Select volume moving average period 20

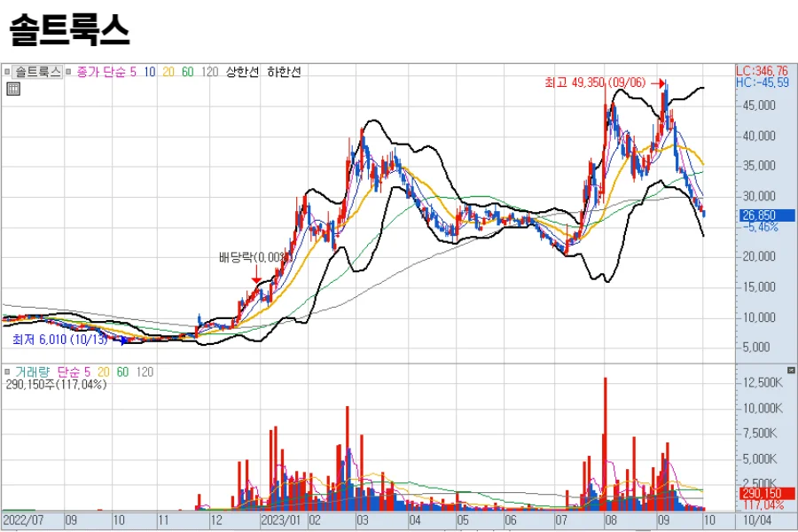(x=104, y=372)
